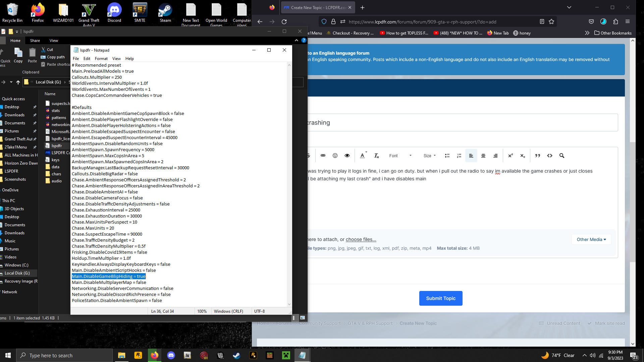Toggle right text alignment
This screenshot has width=644, height=362.
pos(495,156)
